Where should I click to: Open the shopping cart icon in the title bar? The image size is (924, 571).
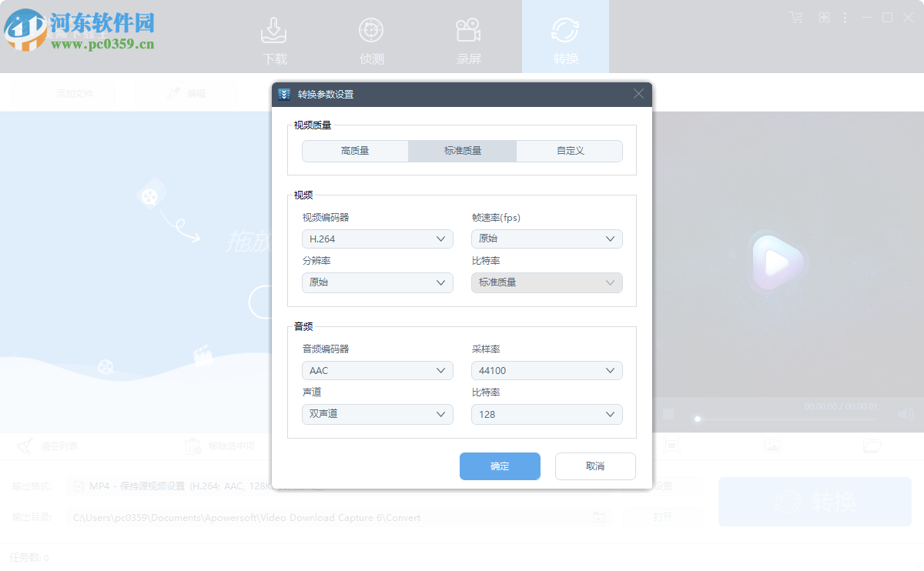click(x=795, y=17)
